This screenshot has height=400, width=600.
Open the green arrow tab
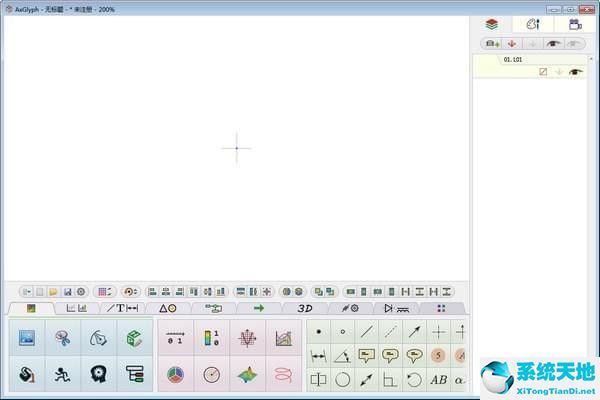tap(258, 308)
